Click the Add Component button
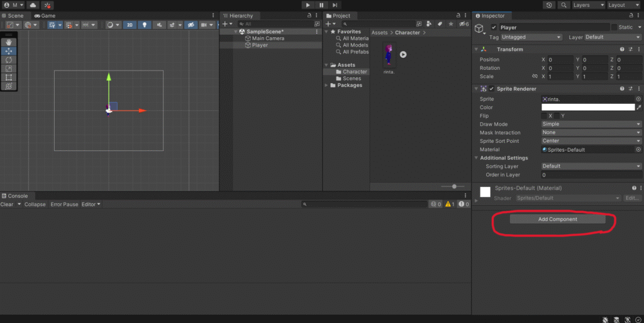This screenshot has height=323, width=644. point(557,219)
